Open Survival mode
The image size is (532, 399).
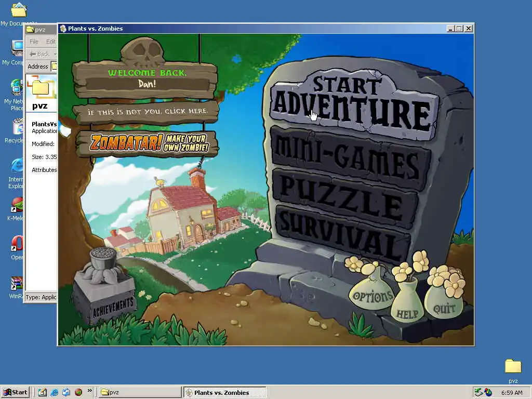(x=343, y=234)
